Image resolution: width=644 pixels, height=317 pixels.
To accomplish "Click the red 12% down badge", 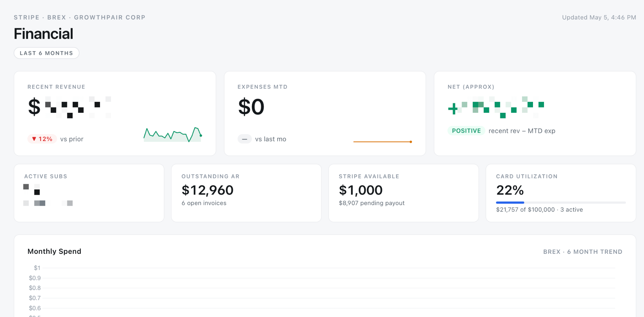I will [x=42, y=139].
